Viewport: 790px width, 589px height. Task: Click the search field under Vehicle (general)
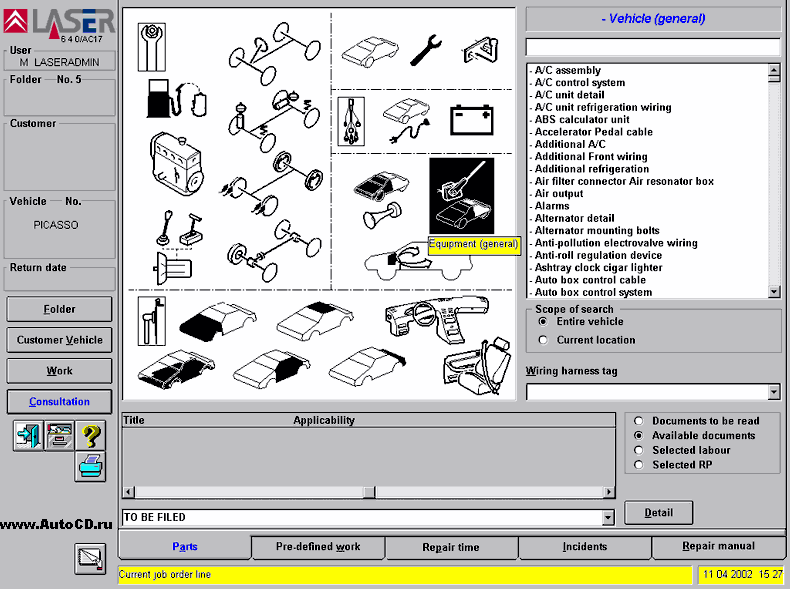[x=652, y=47]
